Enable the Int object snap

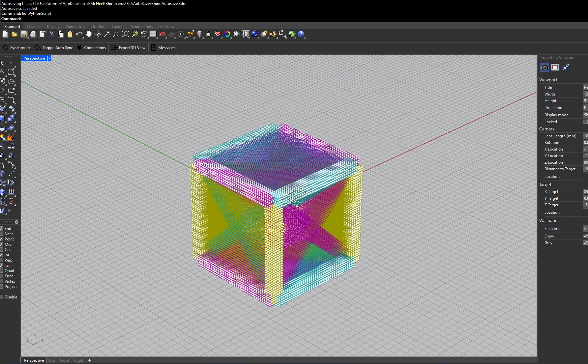point(1,255)
